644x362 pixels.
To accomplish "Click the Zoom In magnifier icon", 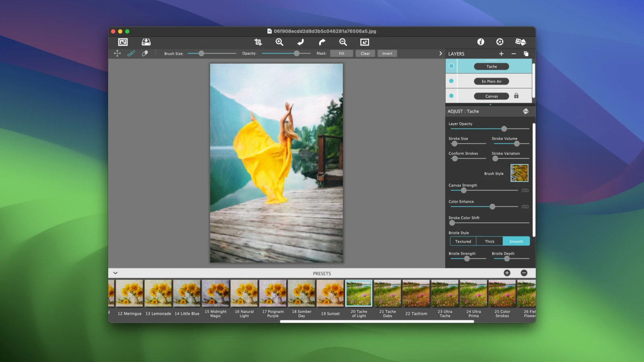I will tap(279, 42).
